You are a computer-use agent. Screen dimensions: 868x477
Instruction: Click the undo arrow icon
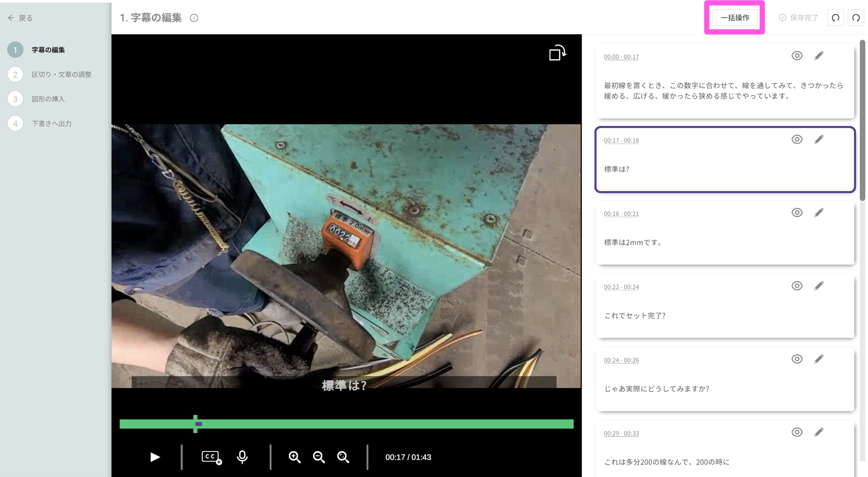pyautogui.click(x=835, y=18)
